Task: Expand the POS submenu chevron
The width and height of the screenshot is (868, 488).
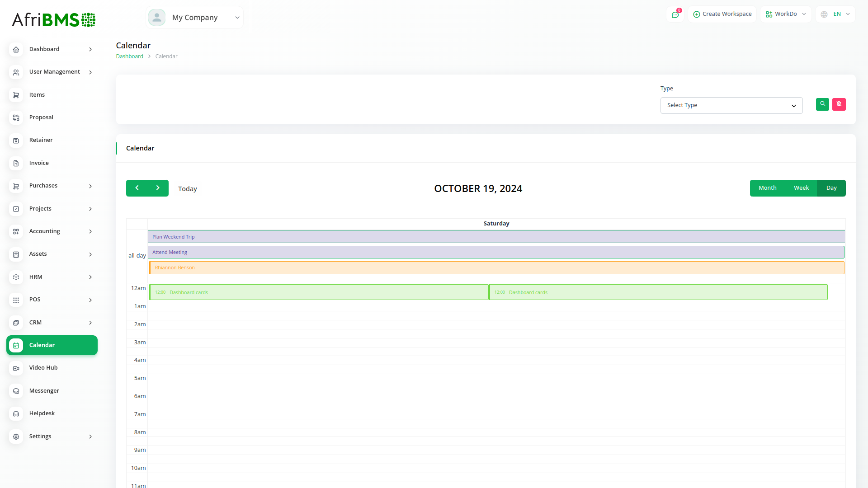Action: pyautogui.click(x=90, y=300)
